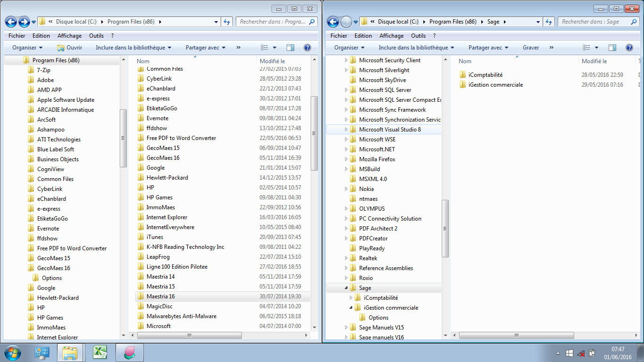The width and height of the screenshot is (644, 362).
Task: Open the Fichier menu in the Program Files window
Action: 17,36
